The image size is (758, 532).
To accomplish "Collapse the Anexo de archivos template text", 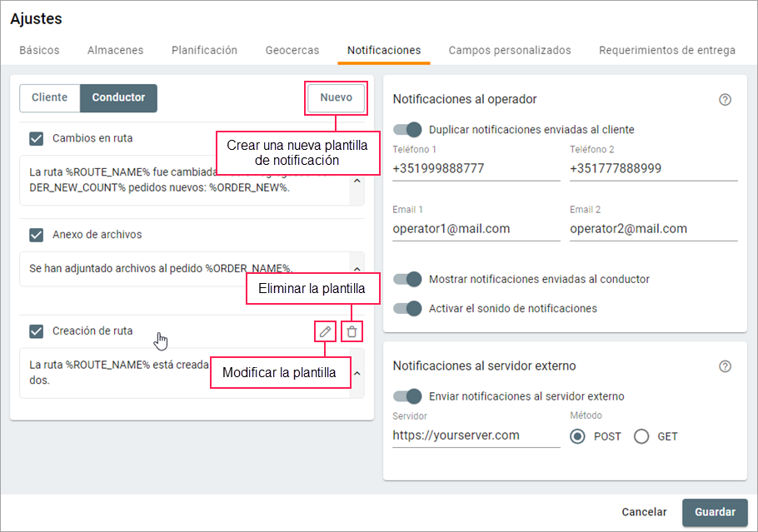I will (357, 269).
